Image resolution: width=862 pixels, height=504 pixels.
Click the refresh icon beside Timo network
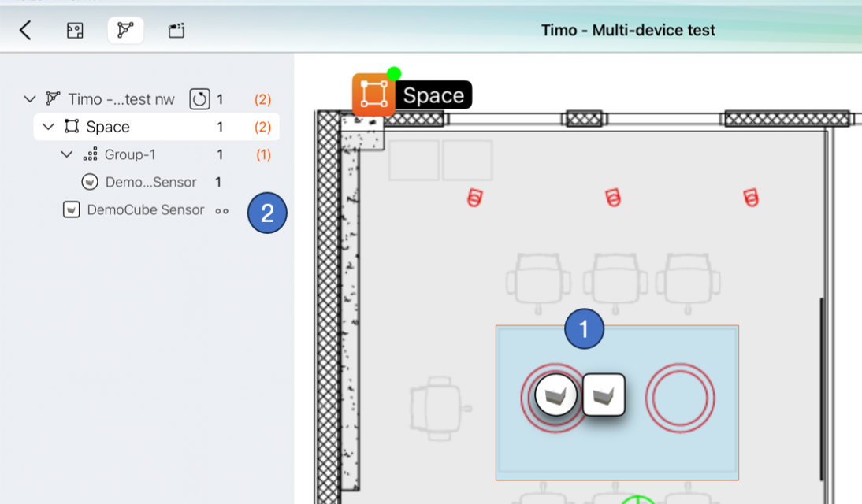(200, 99)
